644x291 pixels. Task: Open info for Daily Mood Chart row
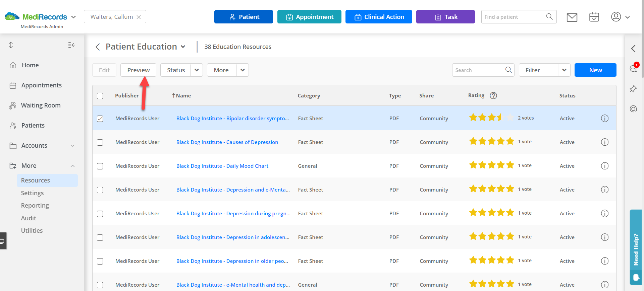point(605,166)
